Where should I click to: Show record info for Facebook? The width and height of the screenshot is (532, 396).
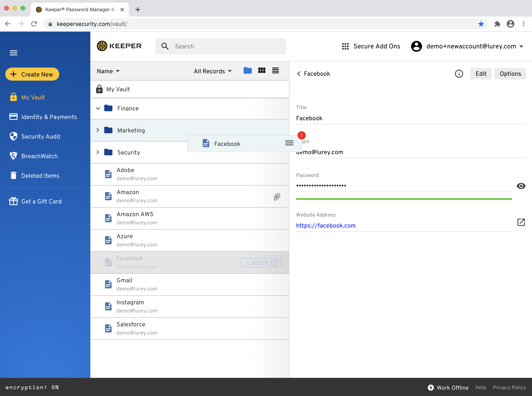click(459, 74)
